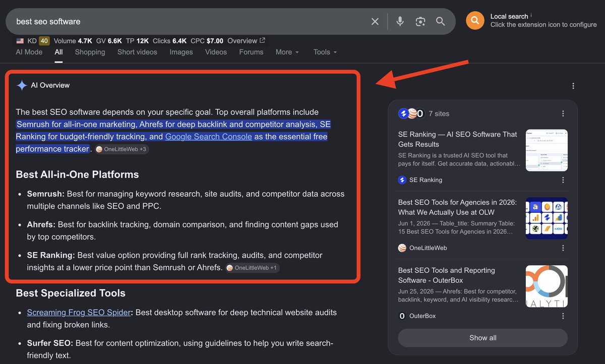
Task: Expand the More dropdown menu
Action: pyautogui.click(x=287, y=52)
